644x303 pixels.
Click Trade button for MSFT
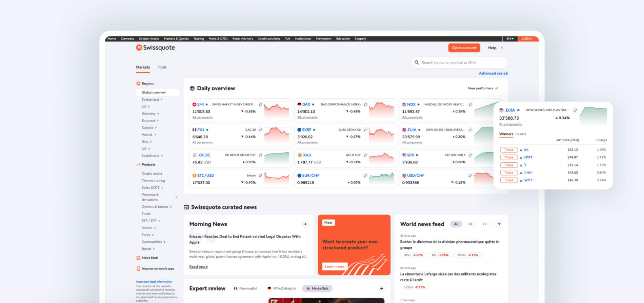[509, 157]
